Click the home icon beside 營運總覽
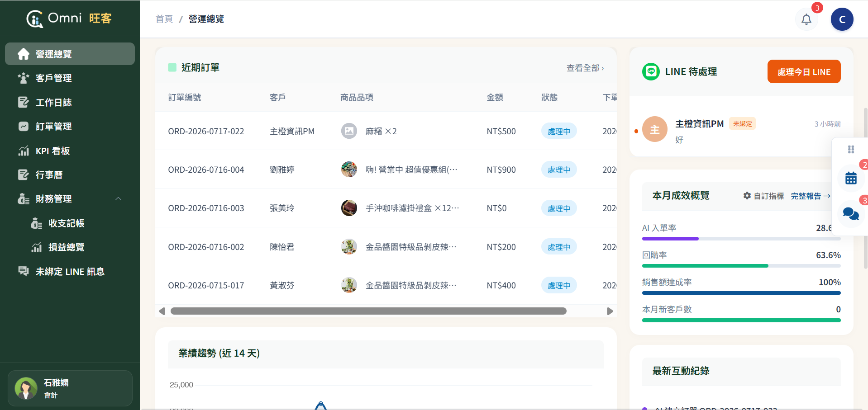The image size is (868, 410). click(24, 54)
